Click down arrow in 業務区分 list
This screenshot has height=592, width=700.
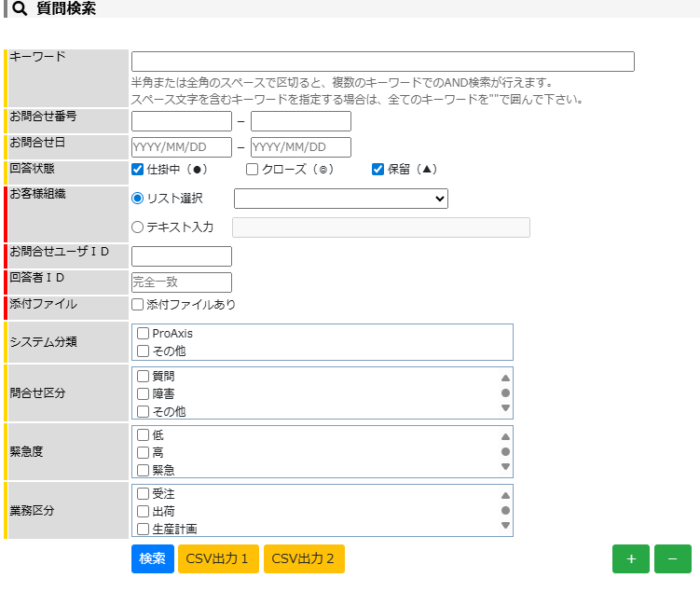[505, 526]
